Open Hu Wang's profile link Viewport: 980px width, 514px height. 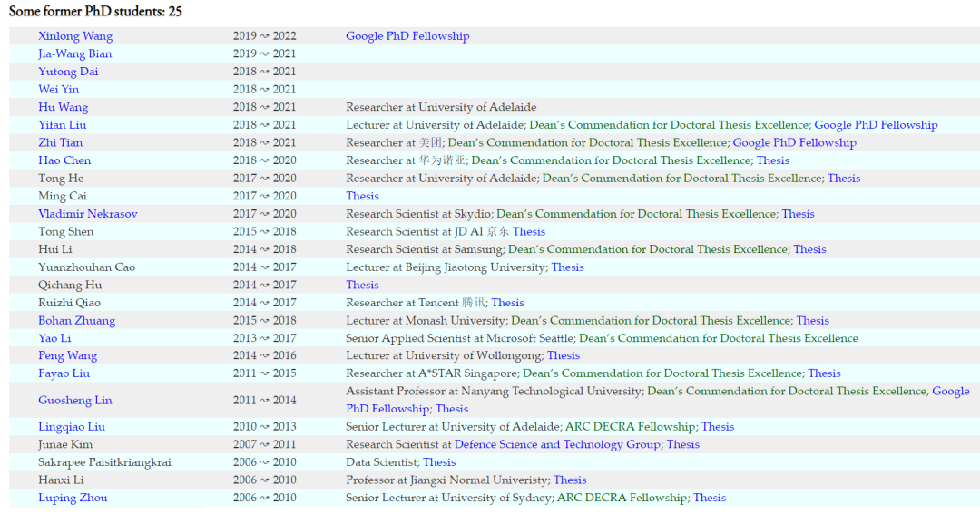click(64, 107)
